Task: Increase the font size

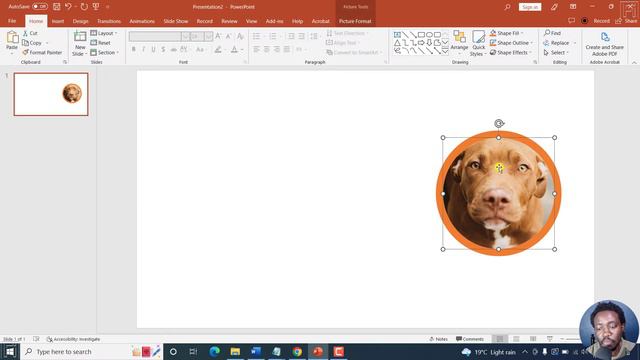Action: 218,36
